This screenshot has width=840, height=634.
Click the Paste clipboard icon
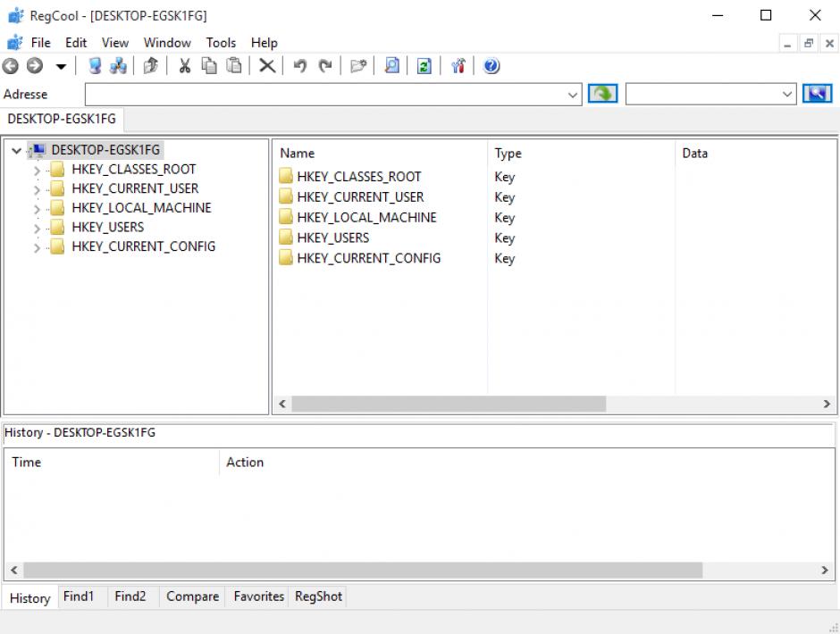(234, 66)
